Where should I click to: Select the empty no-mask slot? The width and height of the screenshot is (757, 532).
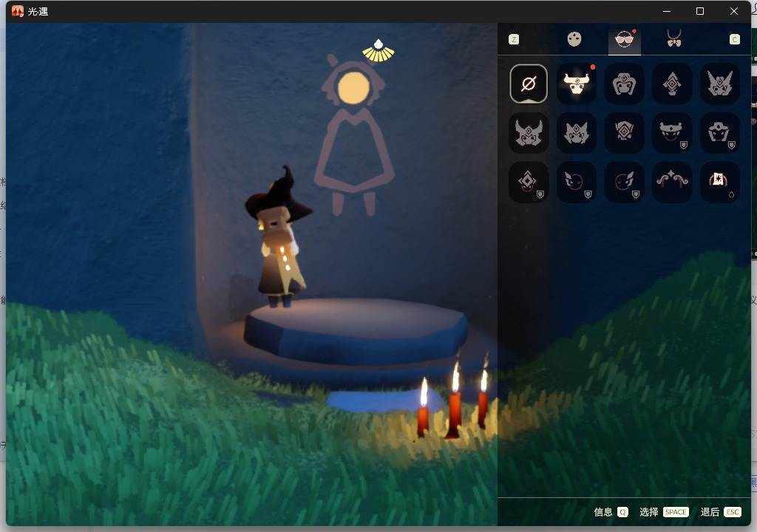tap(528, 83)
